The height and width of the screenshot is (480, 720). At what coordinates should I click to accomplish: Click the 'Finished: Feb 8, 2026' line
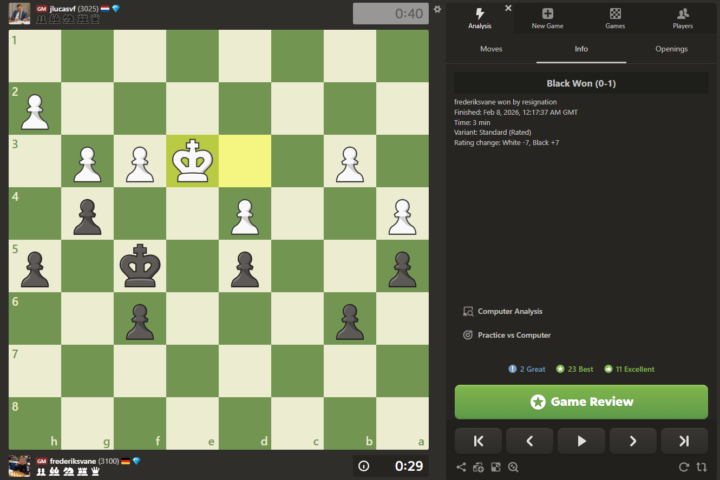(516, 112)
